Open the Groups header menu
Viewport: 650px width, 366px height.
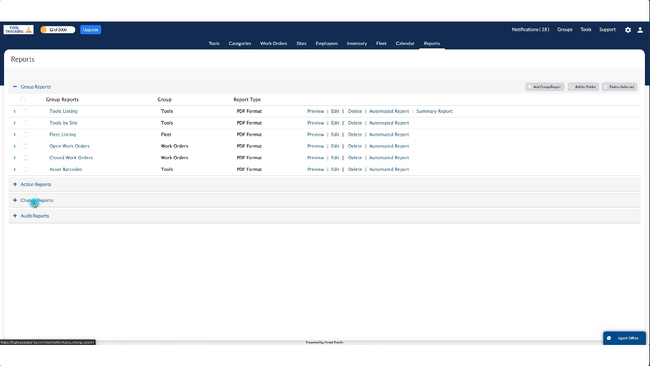tap(565, 29)
